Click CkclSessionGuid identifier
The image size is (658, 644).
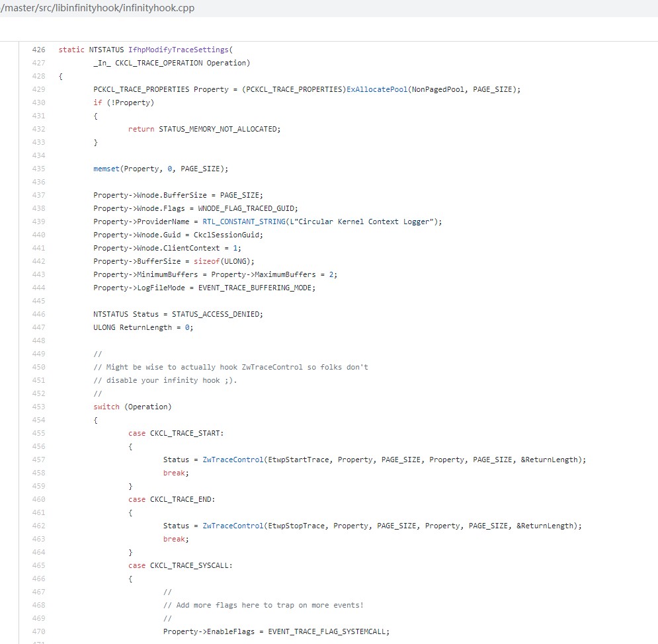[x=226, y=235]
